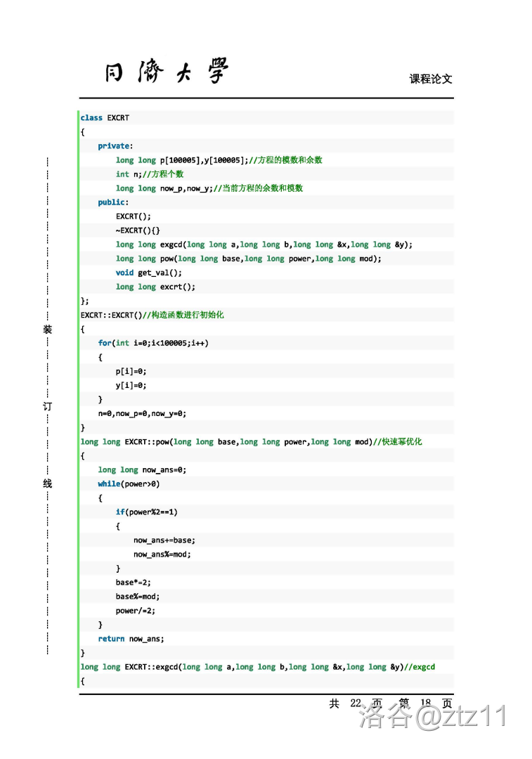Viewport: 532px width, 759px height.
Task: Click the Tongji University calligraphy logo
Action: click(167, 72)
